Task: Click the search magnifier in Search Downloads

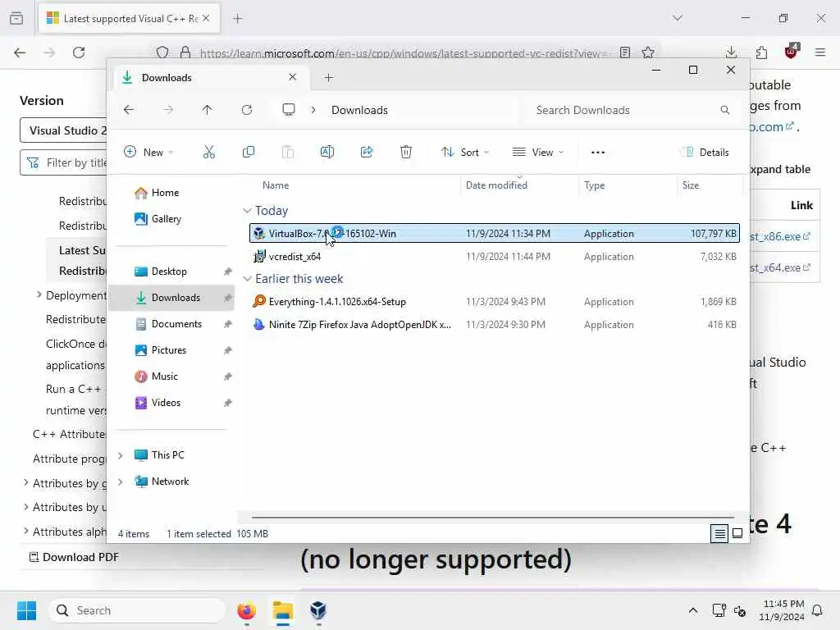Action: coord(725,110)
